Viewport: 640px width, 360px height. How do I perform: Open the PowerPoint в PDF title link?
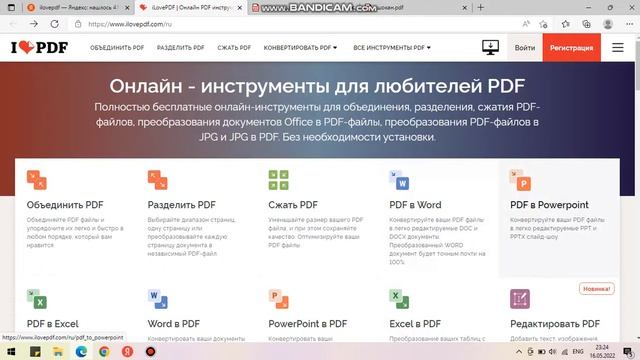307,324
